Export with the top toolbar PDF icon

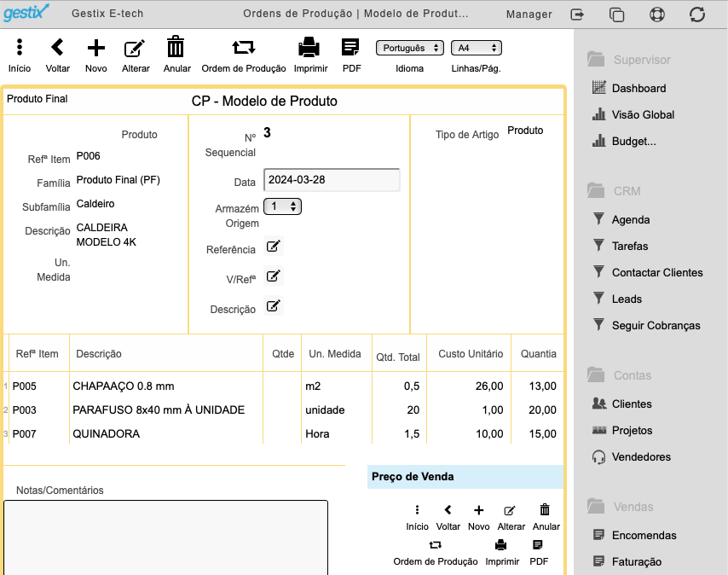pyautogui.click(x=350, y=48)
